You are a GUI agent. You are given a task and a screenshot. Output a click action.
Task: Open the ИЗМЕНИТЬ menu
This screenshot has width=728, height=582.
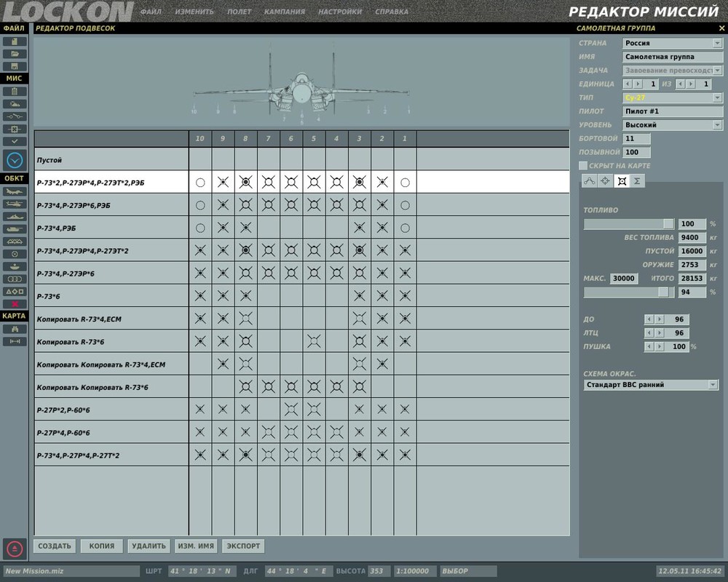pyautogui.click(x=194, y=12)
